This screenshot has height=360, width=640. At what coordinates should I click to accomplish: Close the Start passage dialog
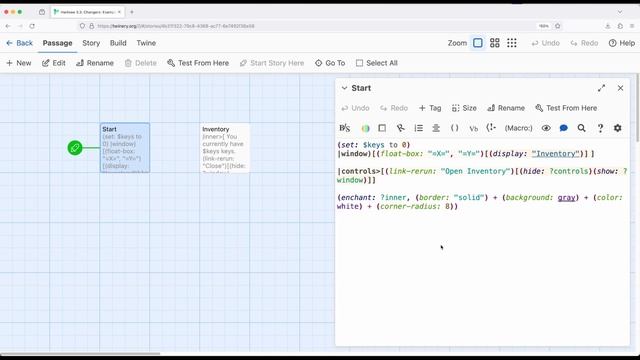[x=620, y=88]
